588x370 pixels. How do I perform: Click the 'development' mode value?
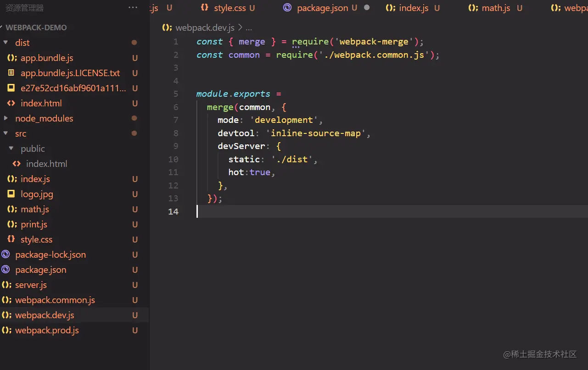coord(284,120)
